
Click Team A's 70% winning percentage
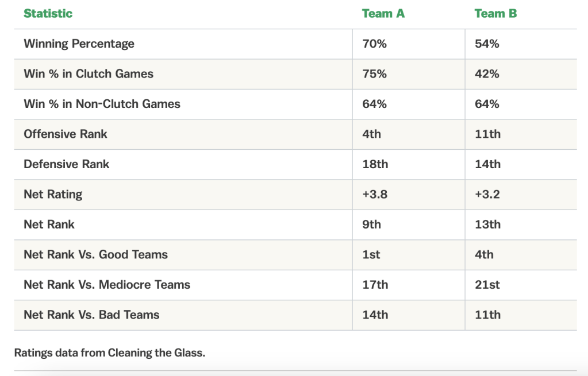coord(374,44)
